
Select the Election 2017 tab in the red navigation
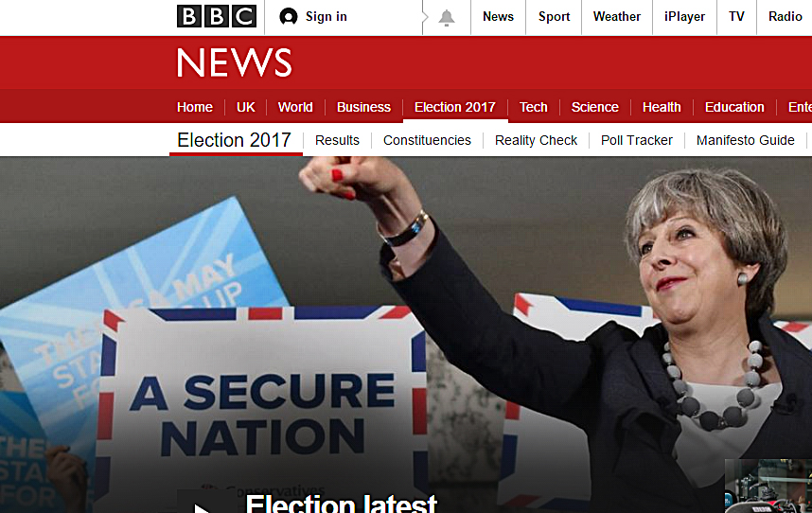point(455,107)
